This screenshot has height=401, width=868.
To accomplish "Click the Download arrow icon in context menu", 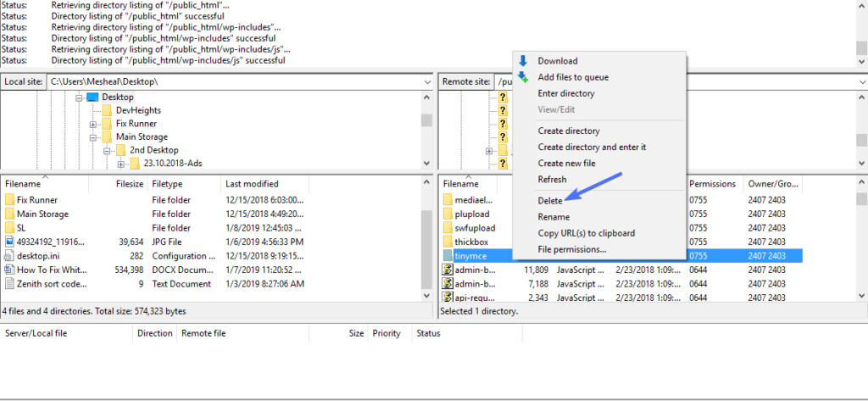I will (523, 61).
